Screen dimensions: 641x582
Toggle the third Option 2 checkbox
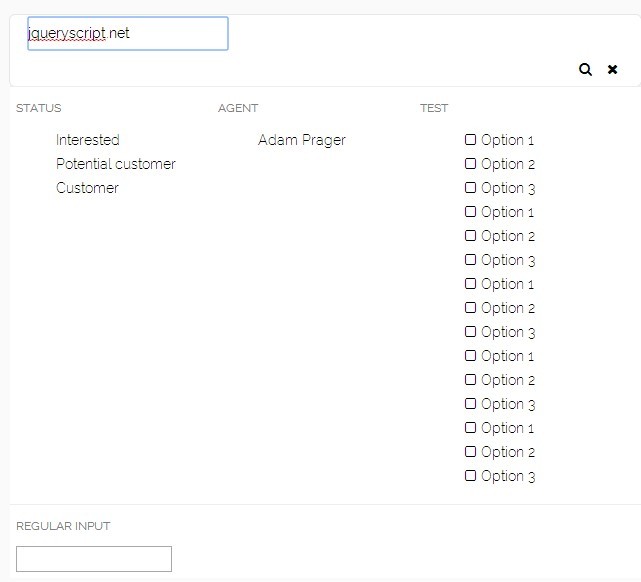point(471,308)
